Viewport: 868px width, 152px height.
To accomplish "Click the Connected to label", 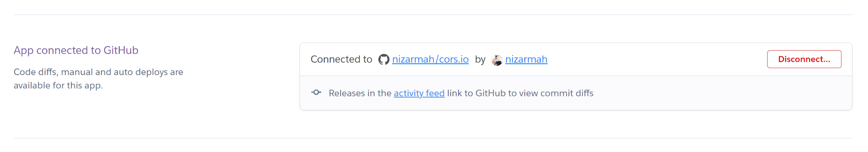I will [341, 59].
